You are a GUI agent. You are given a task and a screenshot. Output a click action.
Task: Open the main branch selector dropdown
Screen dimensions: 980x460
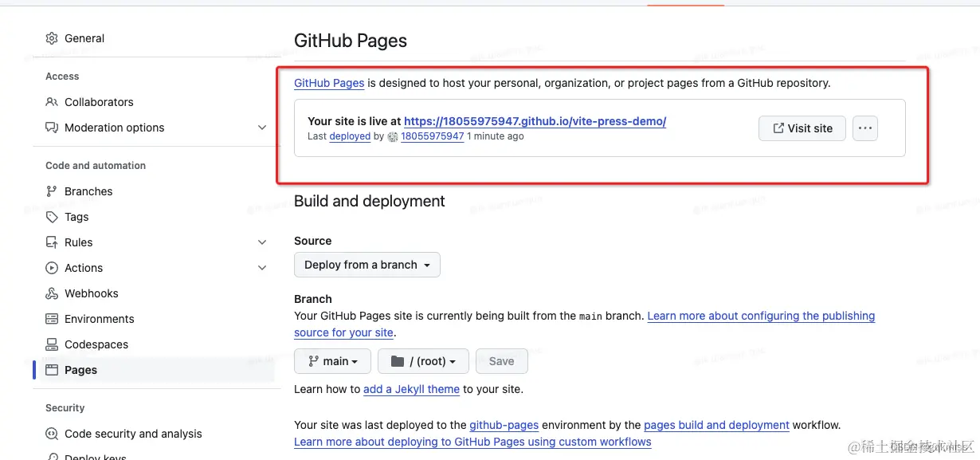(332, 361)
